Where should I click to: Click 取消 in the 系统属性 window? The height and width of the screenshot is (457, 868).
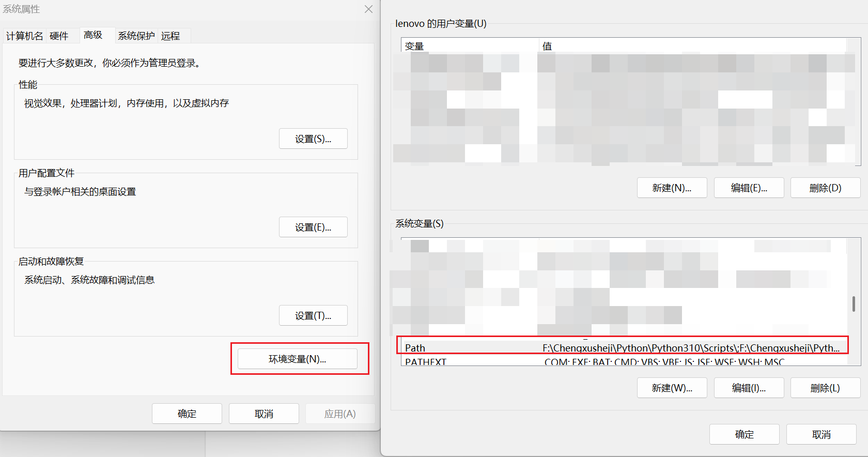[x=264, y=414]
